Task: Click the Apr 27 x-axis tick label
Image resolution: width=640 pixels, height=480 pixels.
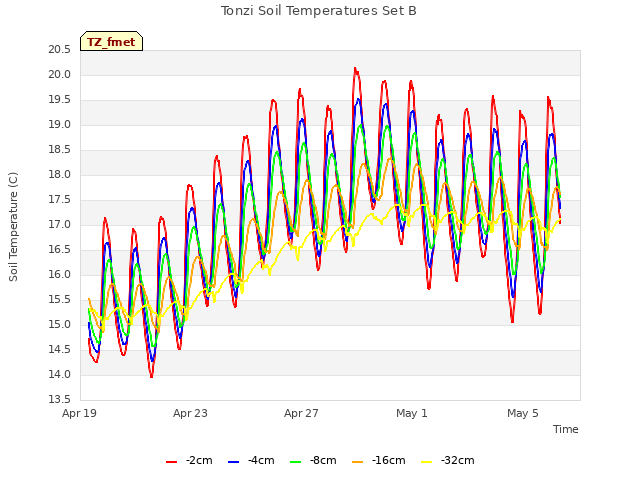Action: [301, 413]
